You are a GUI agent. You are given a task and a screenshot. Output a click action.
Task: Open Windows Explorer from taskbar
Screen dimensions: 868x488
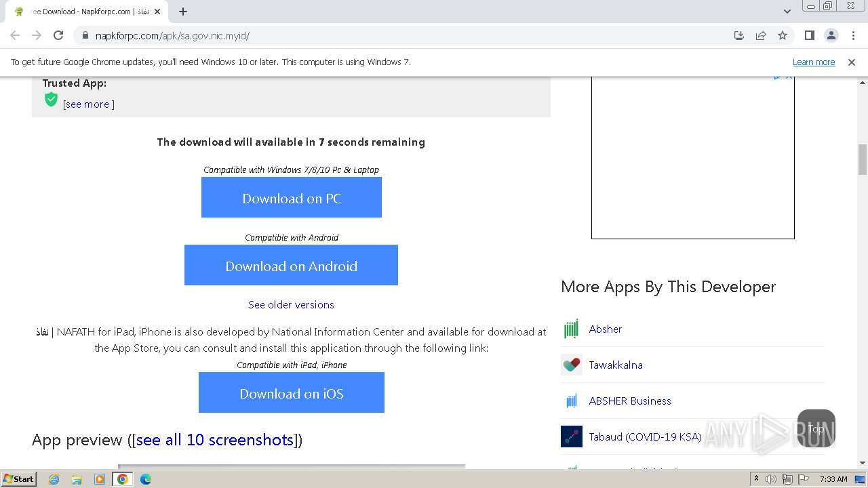(77, 479)
